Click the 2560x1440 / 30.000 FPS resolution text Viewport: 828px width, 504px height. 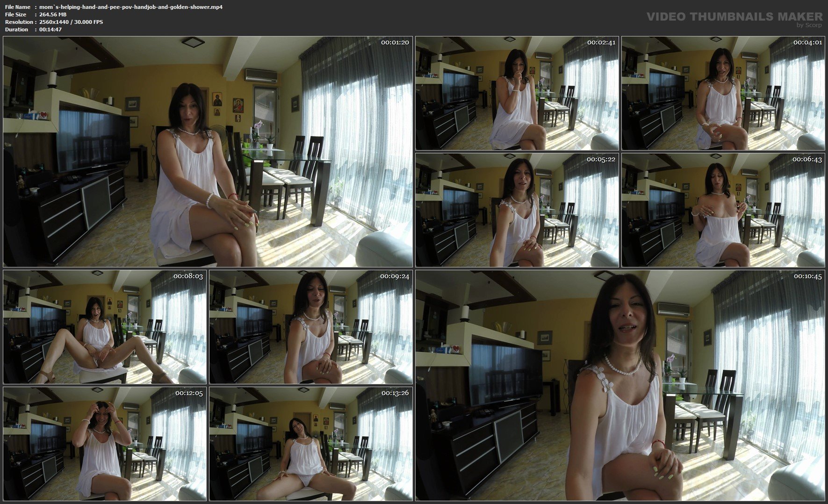[71, 22]
